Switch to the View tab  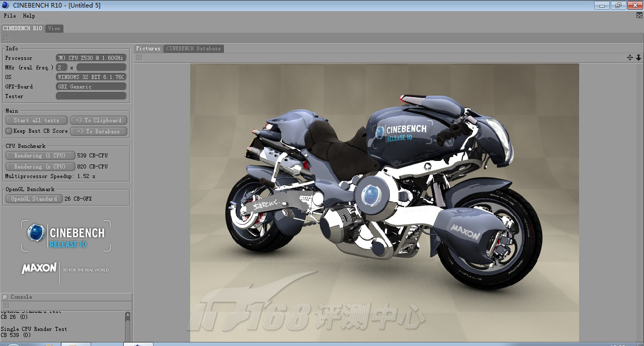pos(54,28)
